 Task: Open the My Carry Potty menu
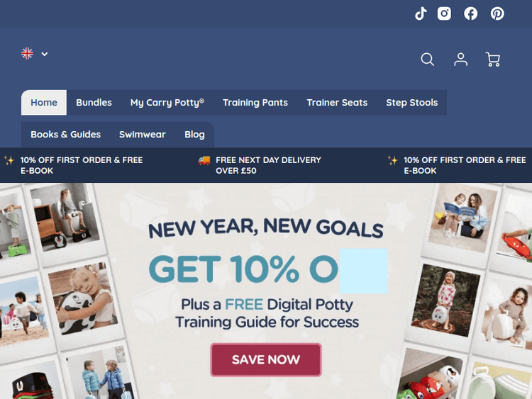click(x=167, y=103)
